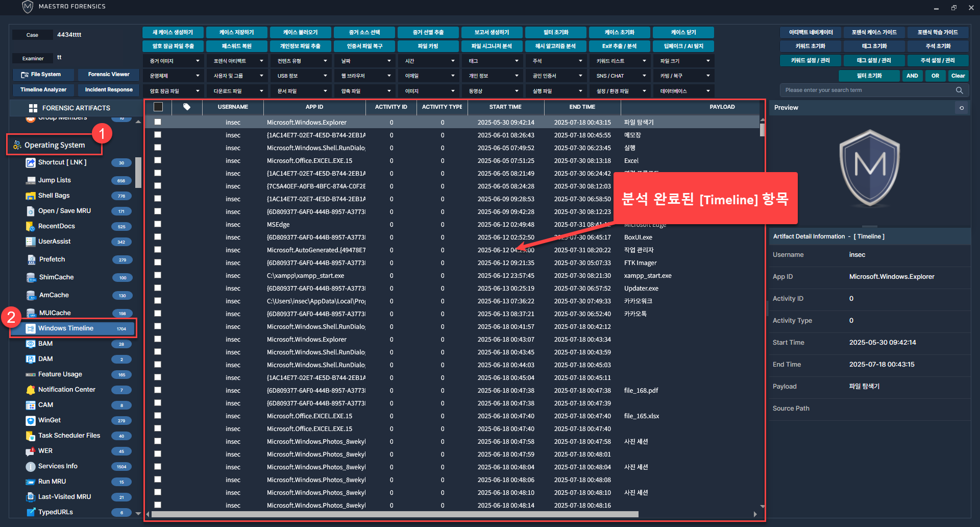Click the Services Info icon
The height and width of the screenshot is (527, 980).
(x=31, y=466)
